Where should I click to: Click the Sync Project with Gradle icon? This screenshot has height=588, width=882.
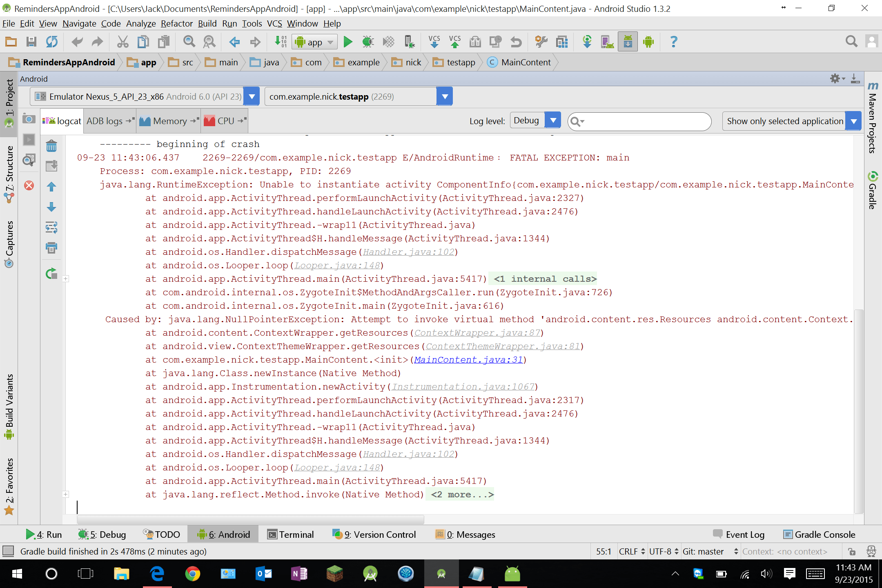[x=587, y=42]
